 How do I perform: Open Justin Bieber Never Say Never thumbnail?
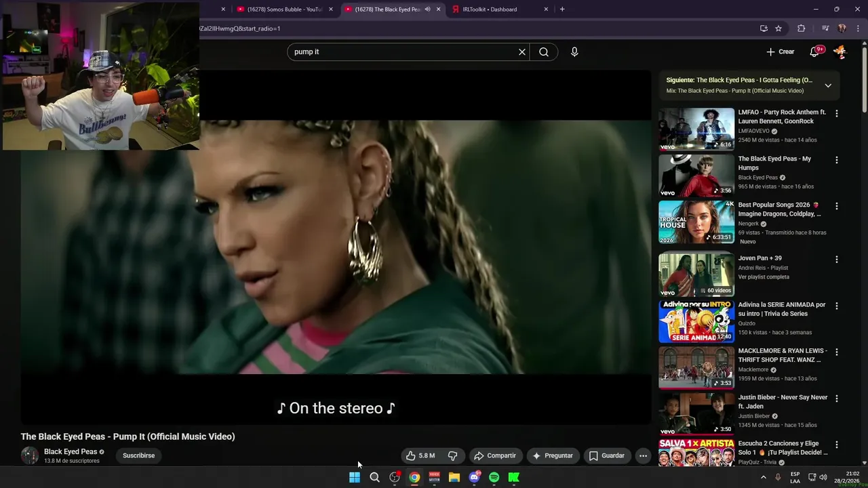(x=696, y=413)
